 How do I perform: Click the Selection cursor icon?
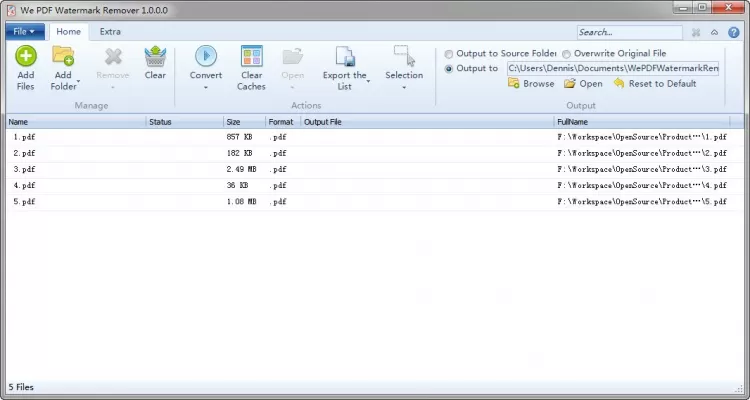pos(404,55)
